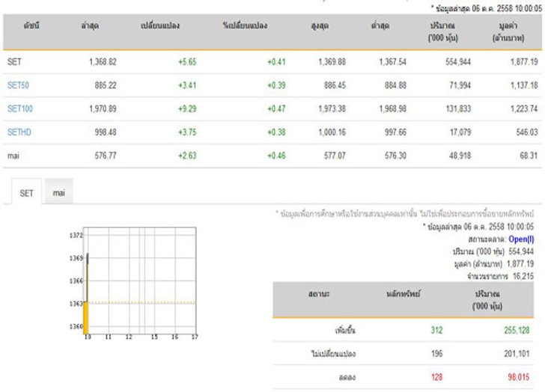Click the top timestamp 10:00:05 line
Screen dimensions: 545x392
pyautogui.click(x=487, y=8)
